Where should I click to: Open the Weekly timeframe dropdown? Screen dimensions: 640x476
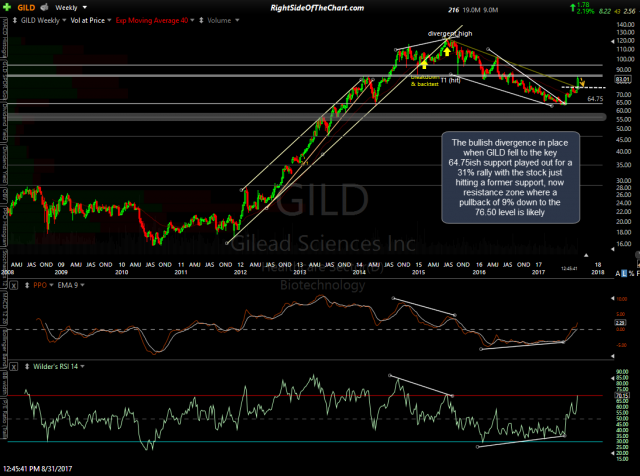71,7
